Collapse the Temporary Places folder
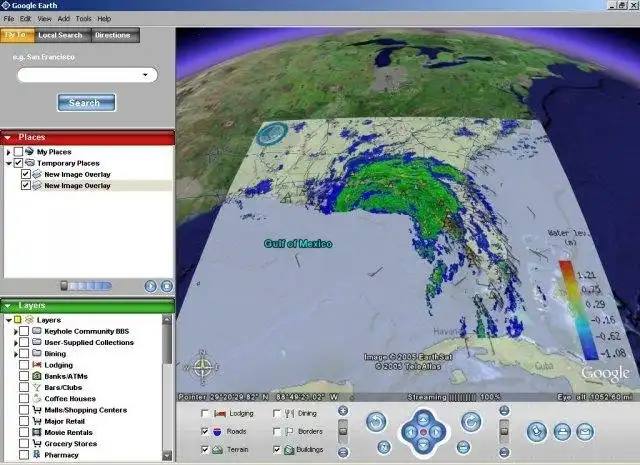Image resolution: width=640 pixels, height=465 pixels. pos(9,163)
